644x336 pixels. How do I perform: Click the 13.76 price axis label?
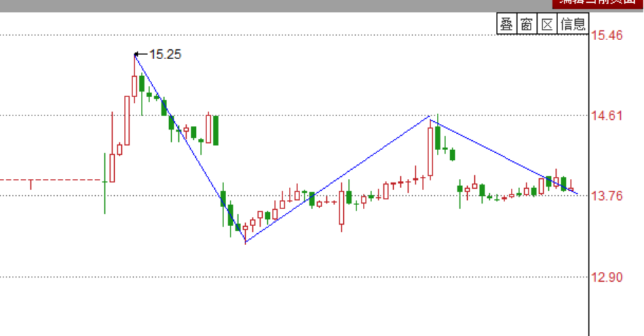point(607,196)
